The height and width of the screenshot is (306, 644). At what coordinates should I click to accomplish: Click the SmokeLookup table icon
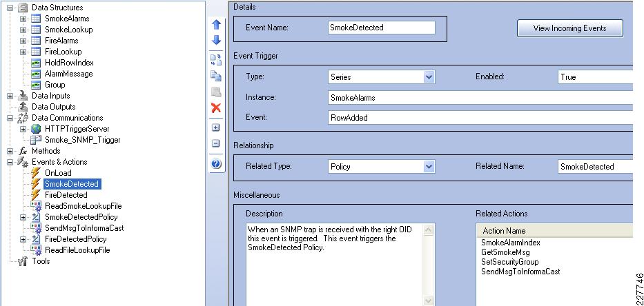(x=36, y=30)
